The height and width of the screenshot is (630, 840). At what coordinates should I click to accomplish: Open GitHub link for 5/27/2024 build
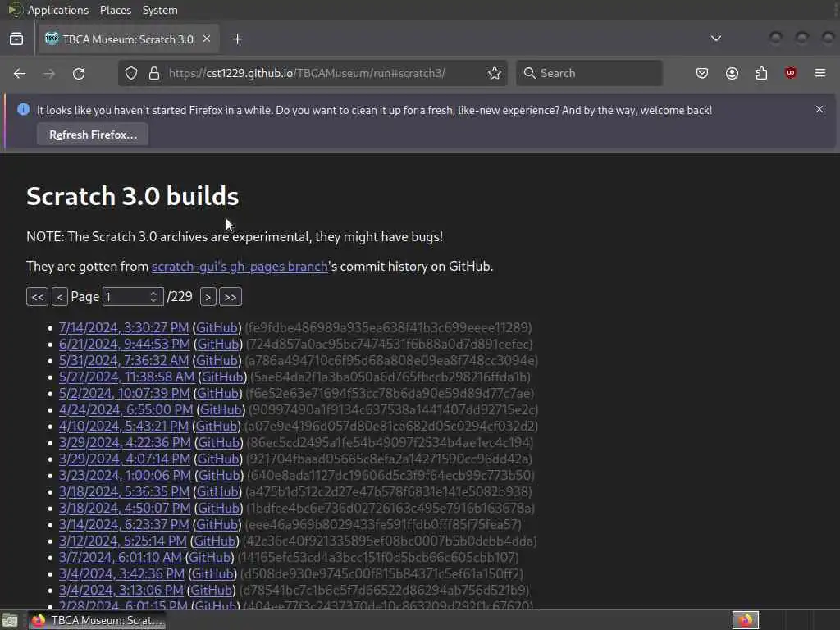(222, 377)
